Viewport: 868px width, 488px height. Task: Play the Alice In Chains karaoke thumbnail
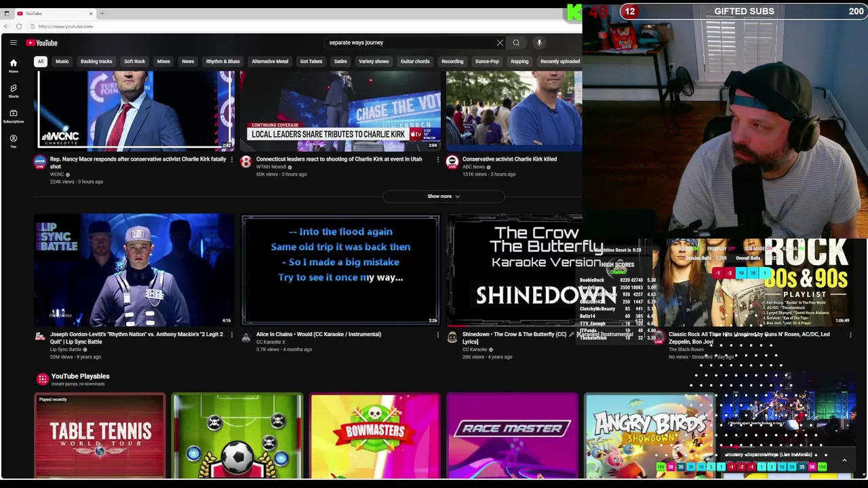(340, 270)
